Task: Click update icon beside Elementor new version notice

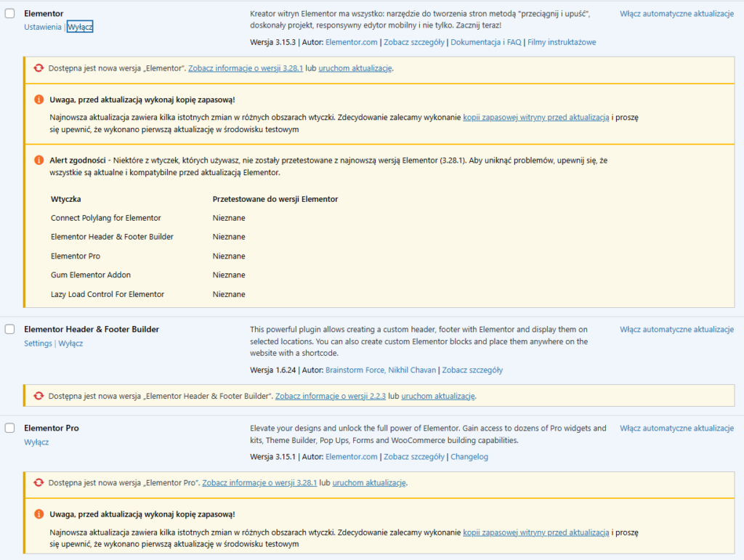Action: [x=39, y=68]
